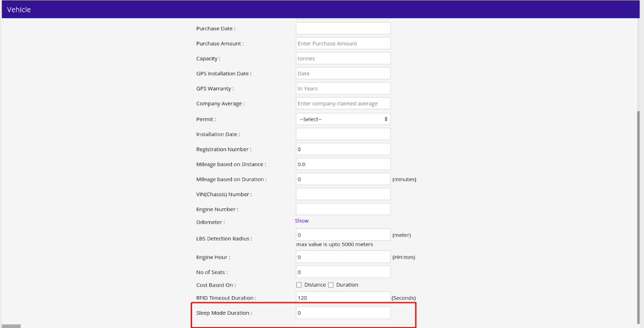The height and width of the screenshot is (328, 644).
Task: Select the GPS Installation Date field
Action: click(x=343, y=73)
